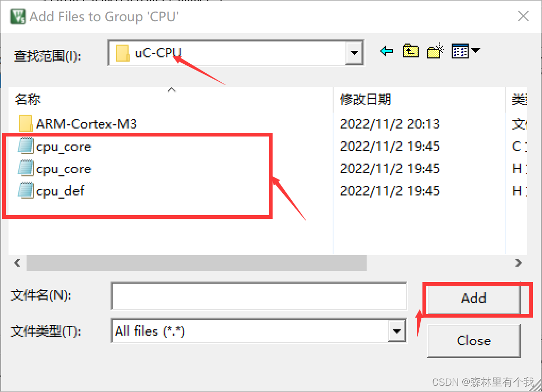The height and width of the screenshot is (392, 542).
Task: Click the uC-CPU folder icon in combo box
Action: click(122, 53)
